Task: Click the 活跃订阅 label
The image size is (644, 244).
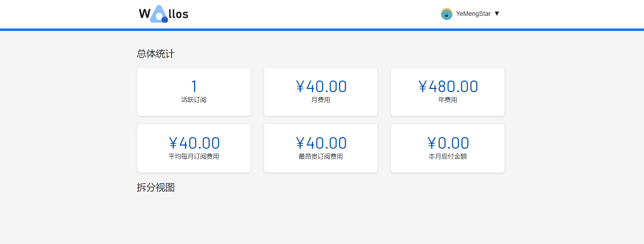Action: [x=194, y=100]
